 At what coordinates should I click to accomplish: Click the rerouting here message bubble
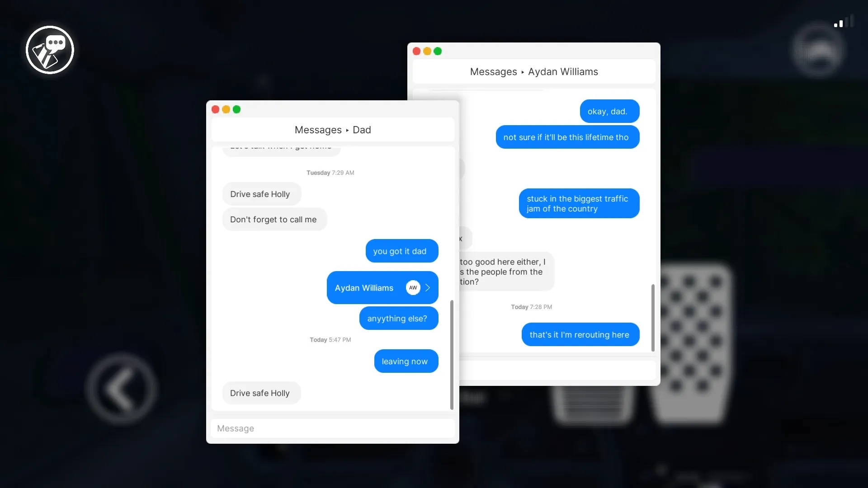click(580, 333)
